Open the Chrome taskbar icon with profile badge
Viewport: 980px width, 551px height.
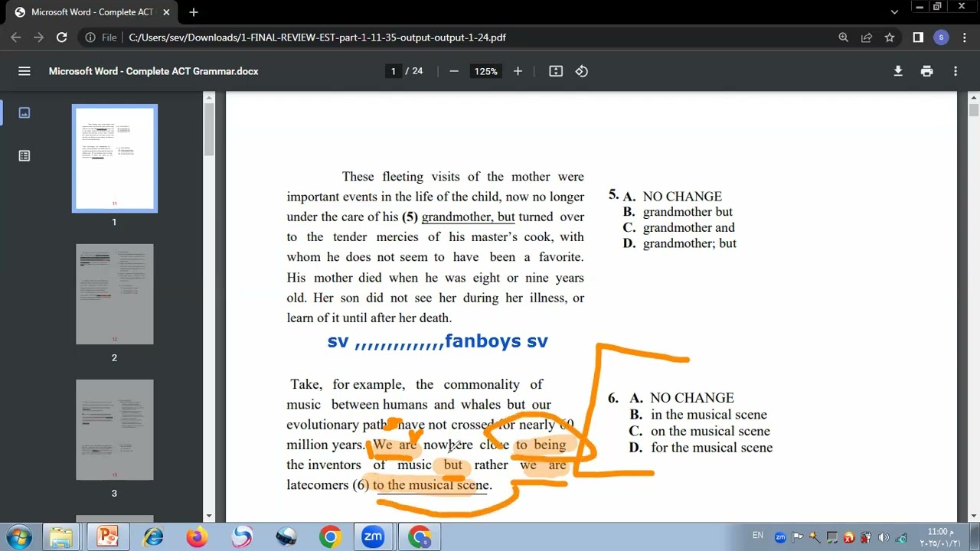[420, 537]
